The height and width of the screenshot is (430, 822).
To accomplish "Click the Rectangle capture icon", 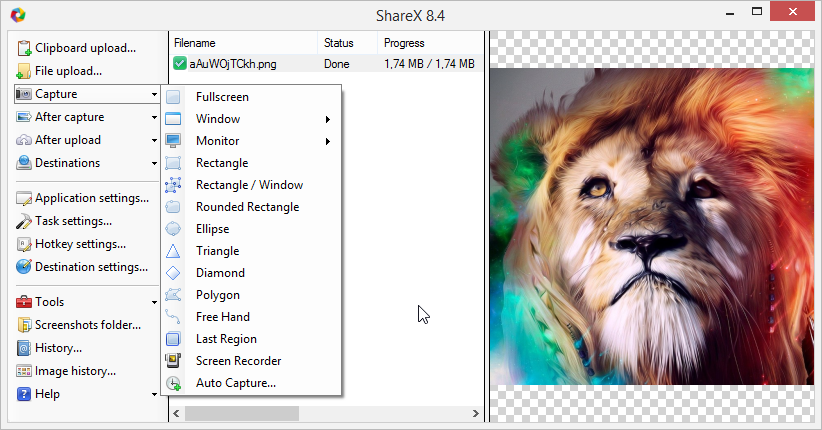I will (x=173, y=163).
